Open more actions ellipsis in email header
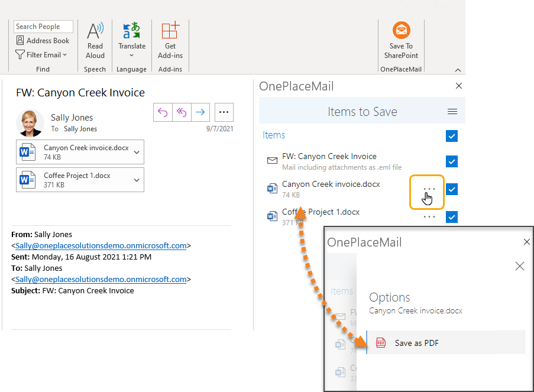 tap(224, 112)
